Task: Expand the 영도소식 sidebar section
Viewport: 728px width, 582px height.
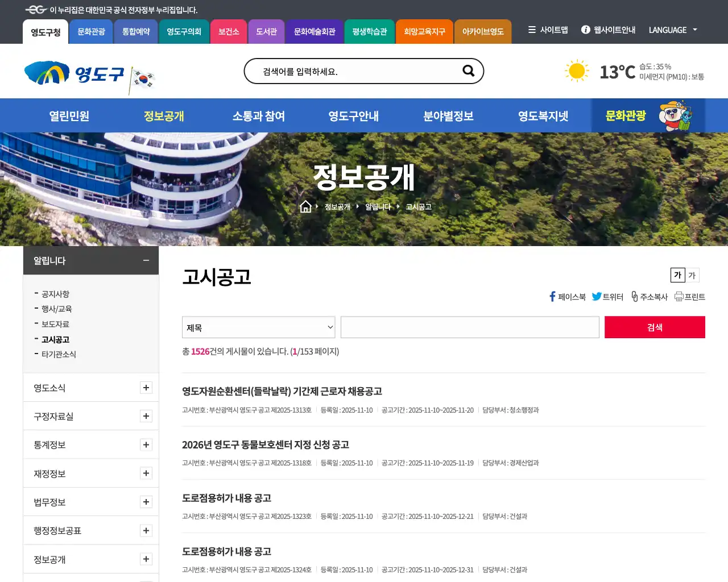Action: [146, 388]
